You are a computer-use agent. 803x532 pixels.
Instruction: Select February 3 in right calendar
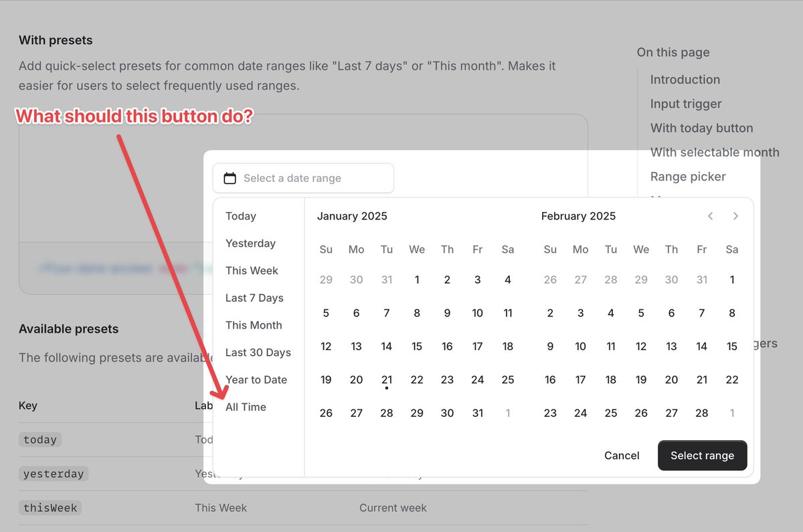pos(580,313)
